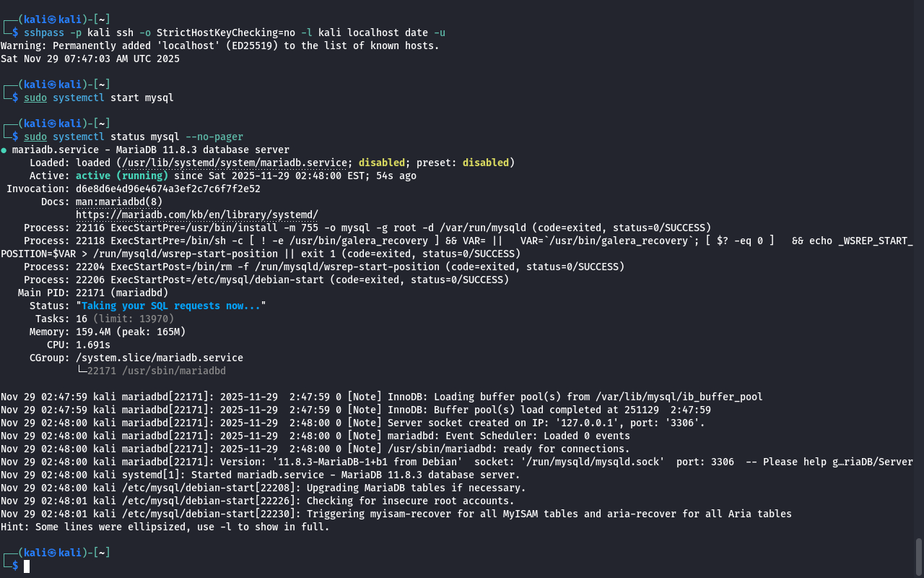This screenshot has width=924, height=578.
Task: Click the UTC date output line
Action: point(90,59)
